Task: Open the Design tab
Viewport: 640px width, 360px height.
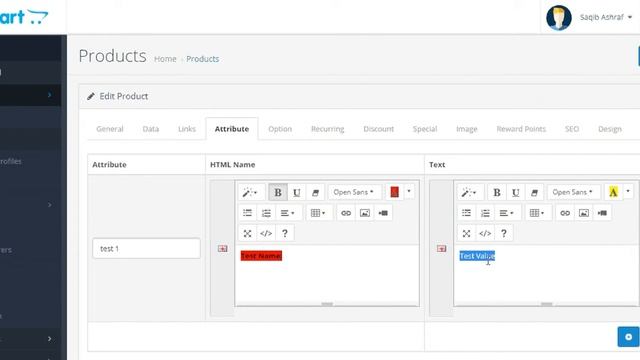Action: point(610,129)
